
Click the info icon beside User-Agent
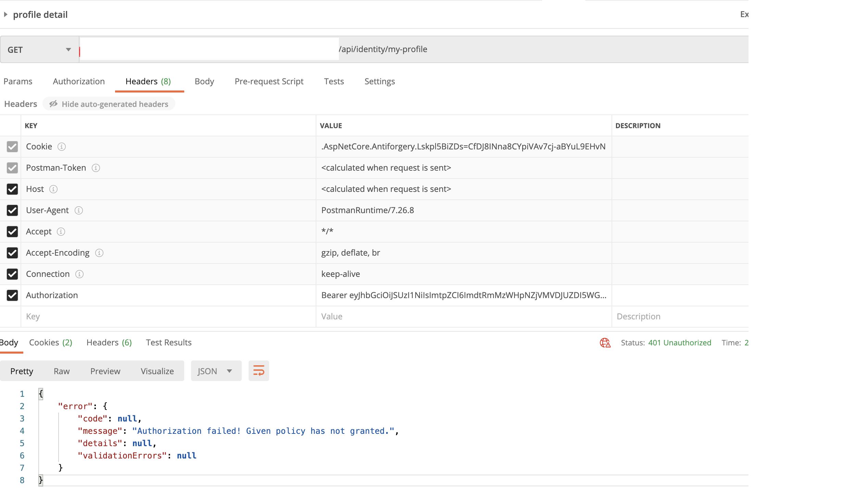[x=79, y=210]
